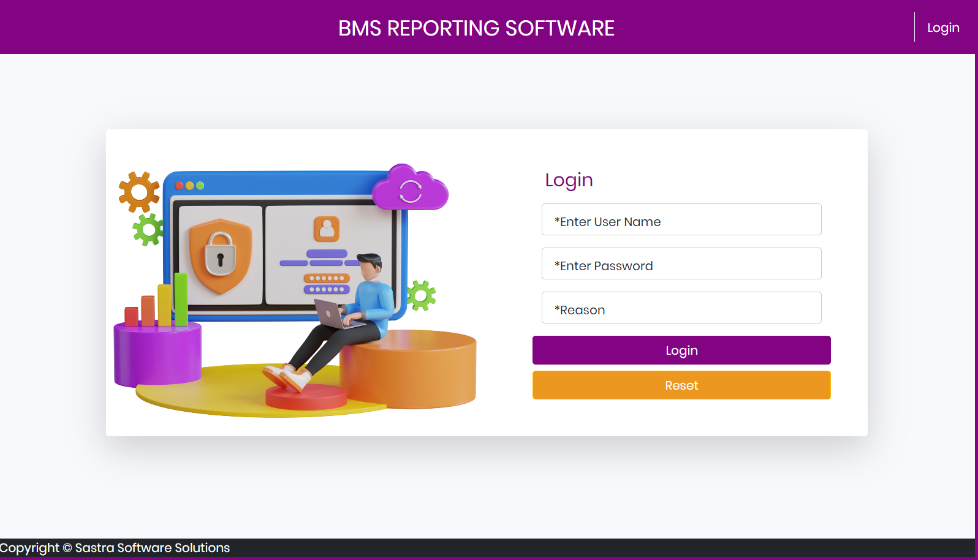978x560 pixels.
Task: Click the green gear below the orange gear
Action: click(x=148, y=230)
